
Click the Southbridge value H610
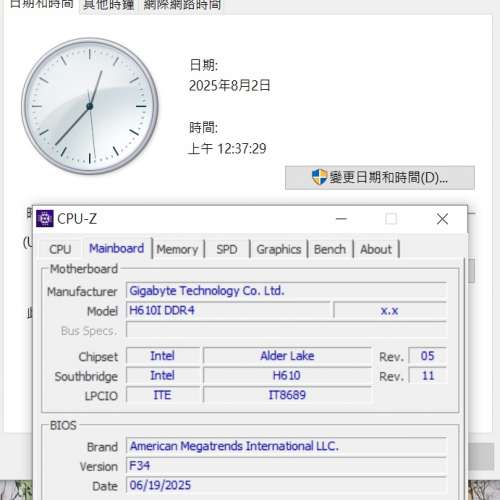click(287, 376)
